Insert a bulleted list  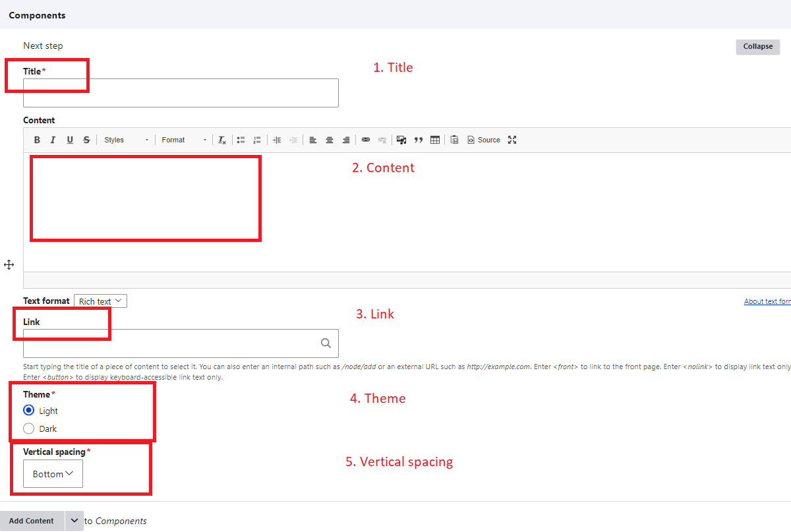(x=241, y=140)
